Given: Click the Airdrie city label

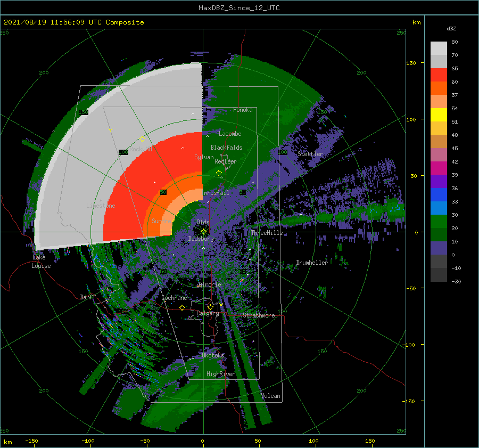Looking at the screenshot, I should (210, 284).
